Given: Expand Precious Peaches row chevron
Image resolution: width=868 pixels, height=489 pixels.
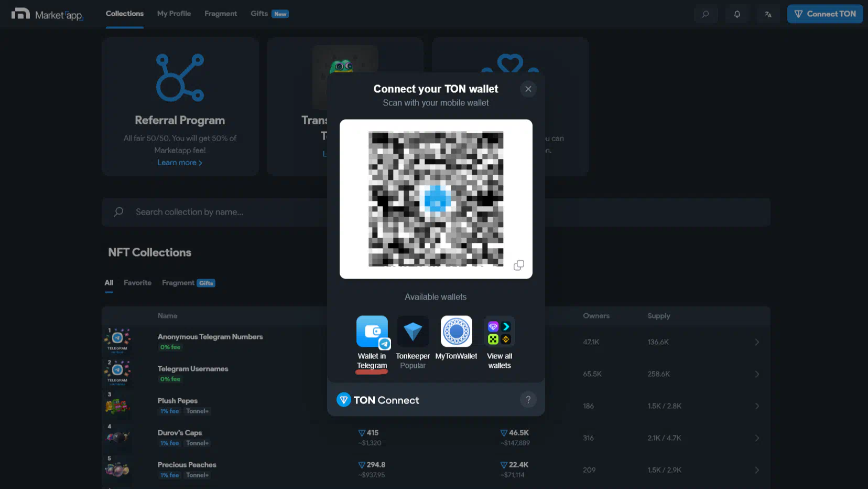Looking at the screenshot, I should point(757,470).
